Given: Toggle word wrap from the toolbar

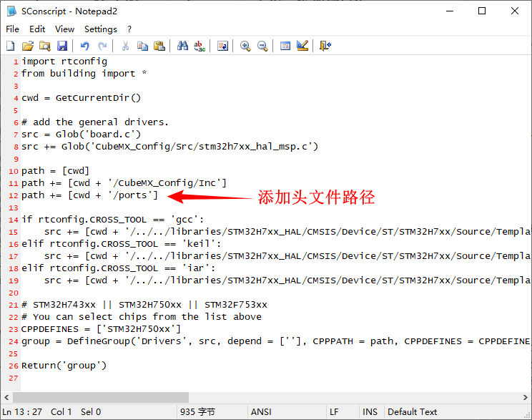Looking at the screenshot, I should pos(222,46).
